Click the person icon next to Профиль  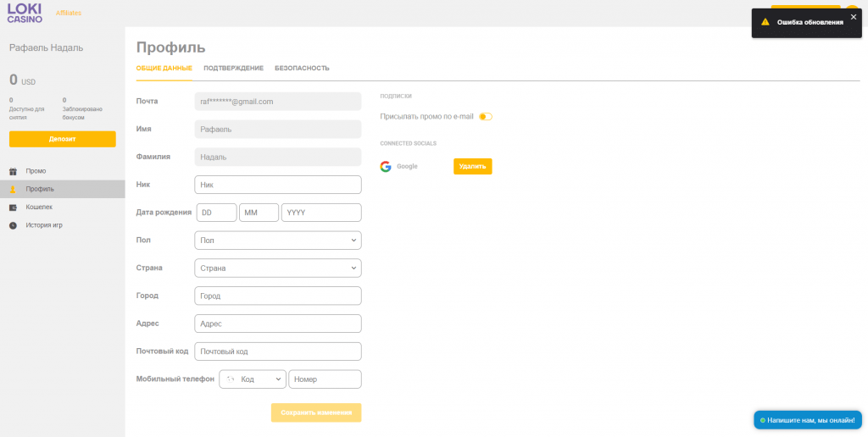[14, 189]
